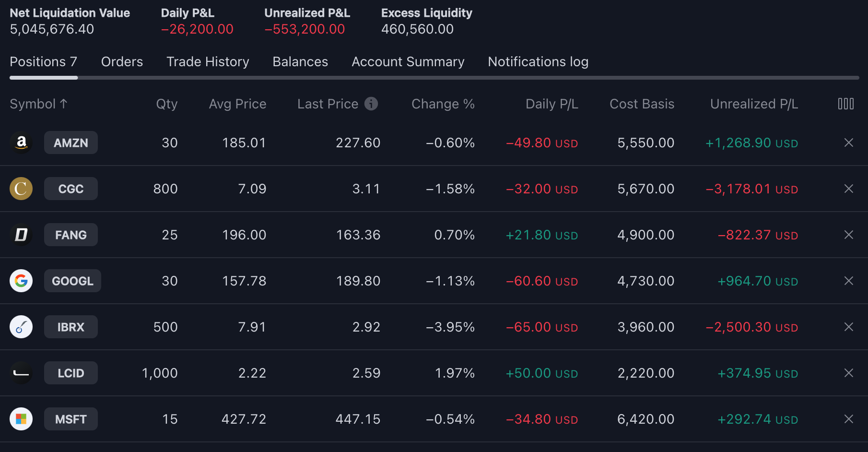Click the Microsoft logo icon
868x452 pixels.
21,419
